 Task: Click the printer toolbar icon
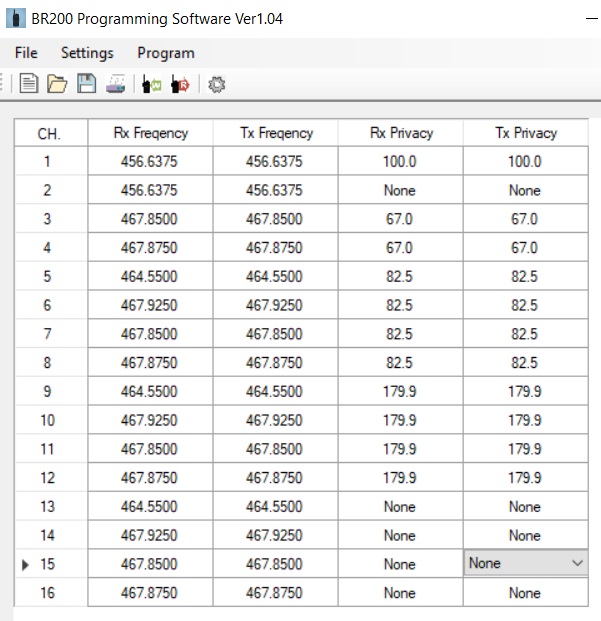(116, 84)
